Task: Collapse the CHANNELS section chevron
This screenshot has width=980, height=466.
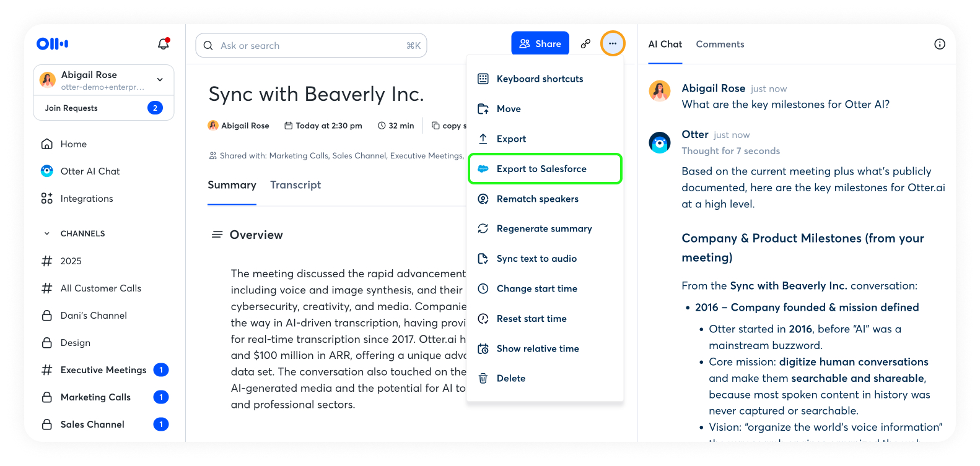Action: 46,234
